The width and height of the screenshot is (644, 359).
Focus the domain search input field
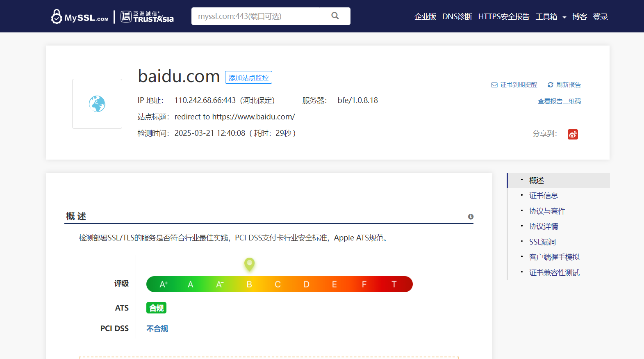click(x=256, y=16)
